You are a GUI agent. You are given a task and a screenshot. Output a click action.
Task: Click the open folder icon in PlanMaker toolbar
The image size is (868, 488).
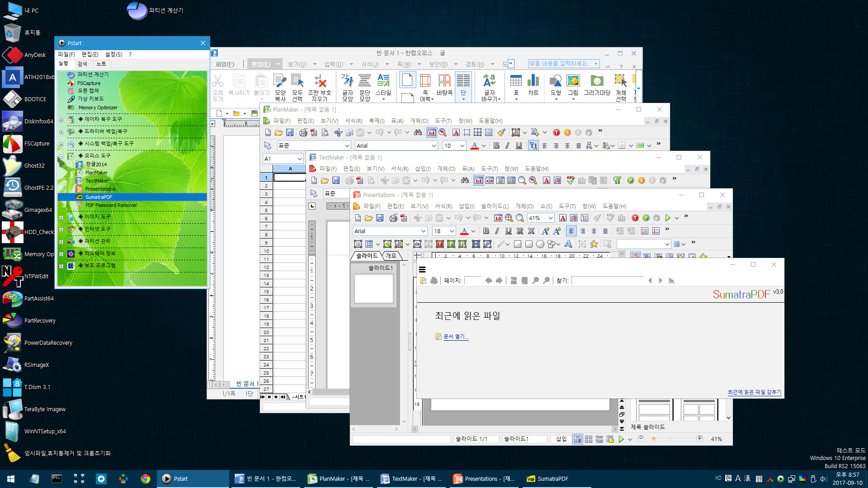(279, 132)
